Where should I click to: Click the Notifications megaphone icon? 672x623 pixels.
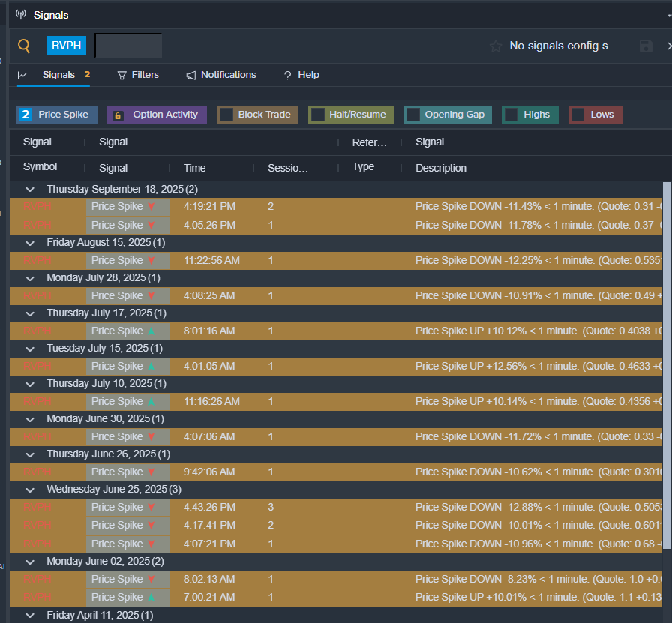click(191, 75)
